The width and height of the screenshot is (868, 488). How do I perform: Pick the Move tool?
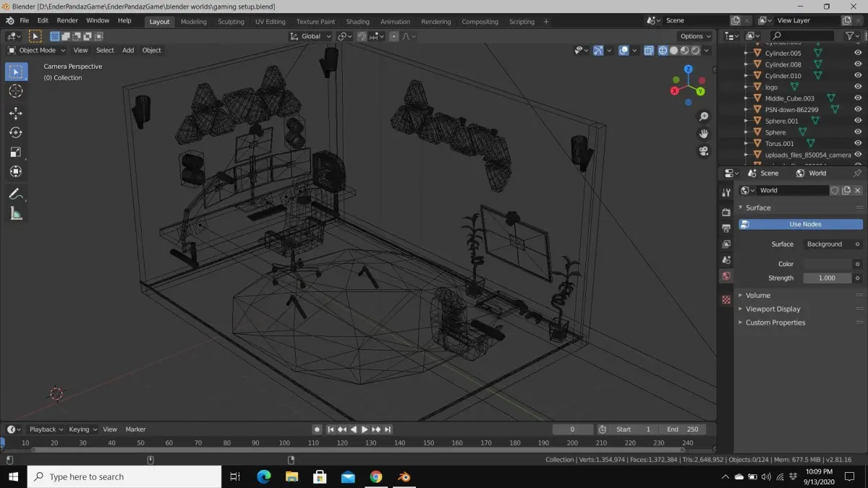(x=16, y=114)
